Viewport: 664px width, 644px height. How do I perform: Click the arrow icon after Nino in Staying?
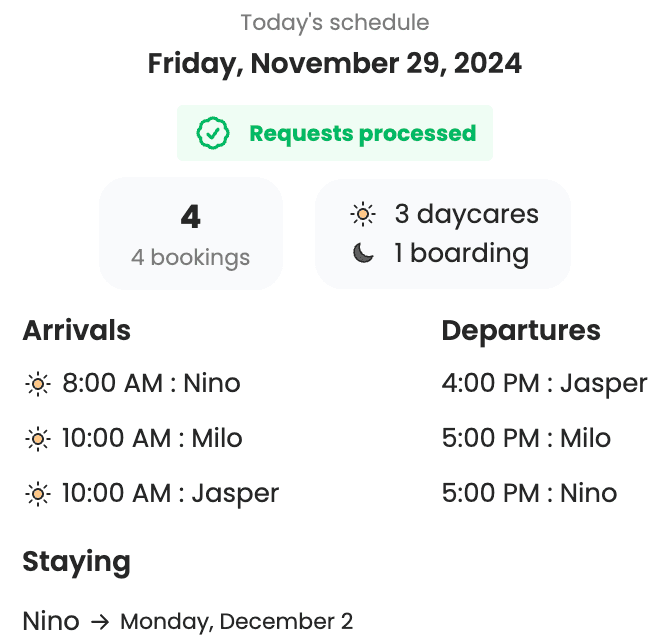click(x=99, y=622)
